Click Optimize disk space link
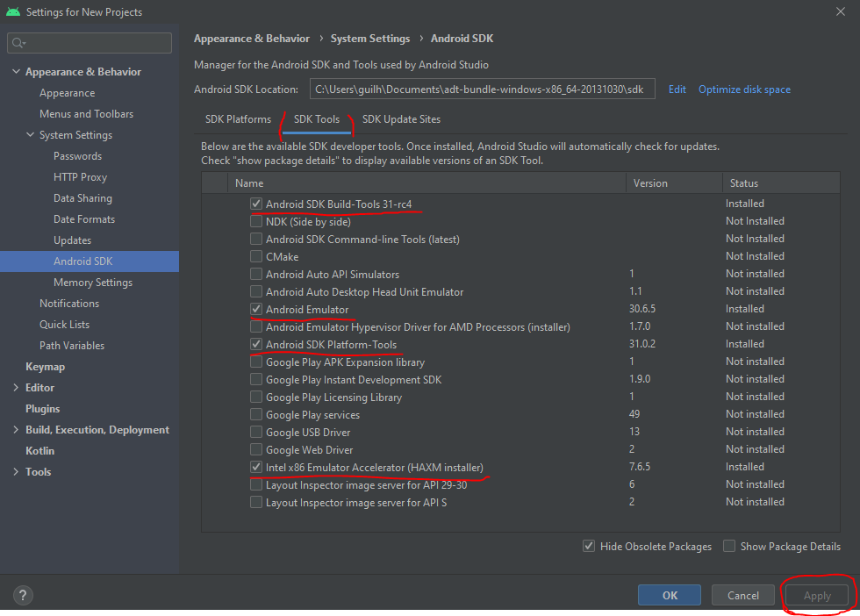 pos(744,90)
